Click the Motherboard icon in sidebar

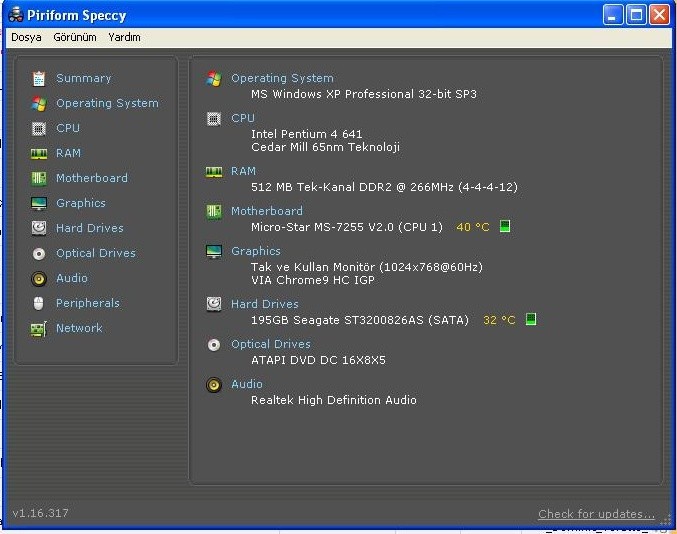(x=39, y=178)
